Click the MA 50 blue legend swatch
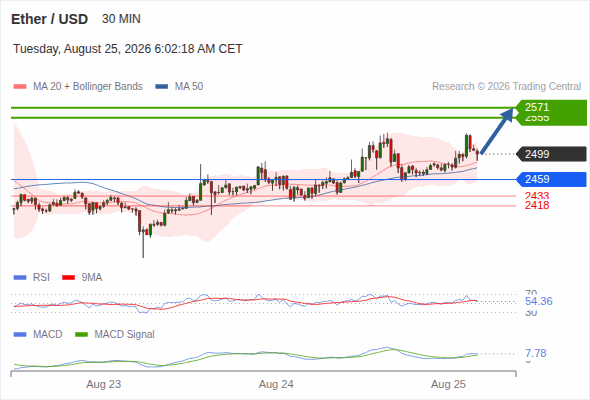 (162, 87)
